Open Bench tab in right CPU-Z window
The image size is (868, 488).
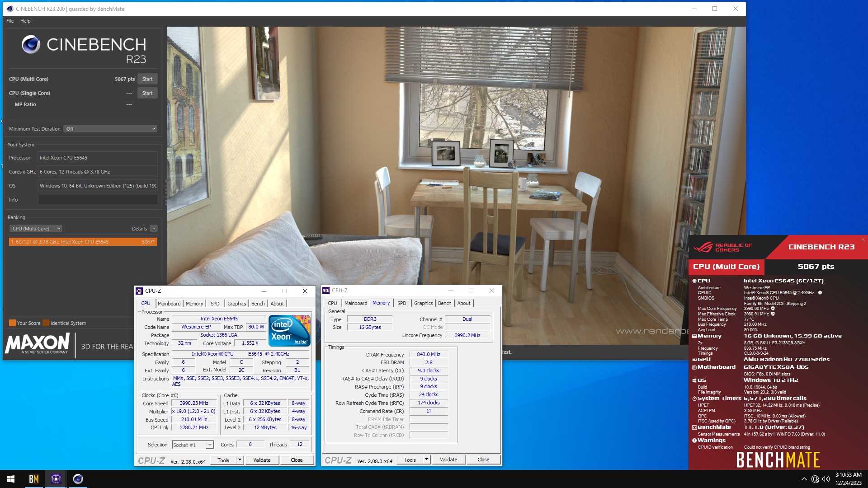coord(445,303)
